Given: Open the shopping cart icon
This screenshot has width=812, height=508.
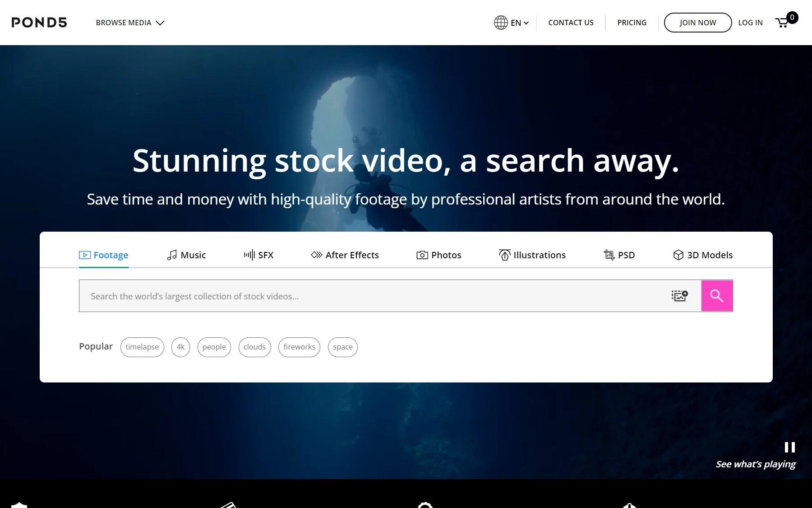Looking at the screenshot, I should click(783, 23).
